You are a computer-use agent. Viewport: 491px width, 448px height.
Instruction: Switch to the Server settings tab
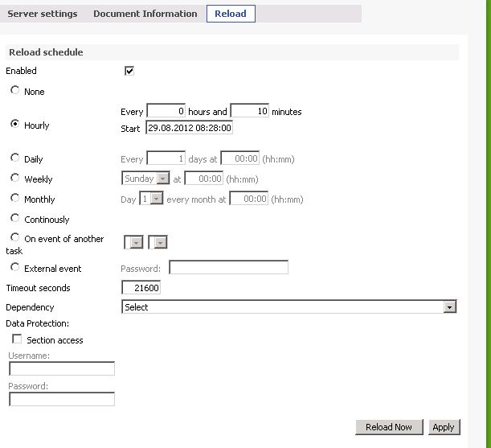click(x=43, y=14)
